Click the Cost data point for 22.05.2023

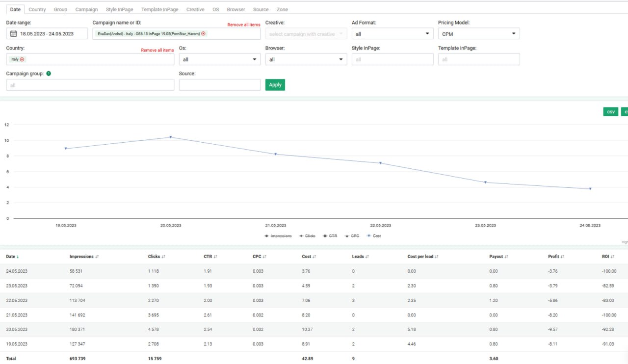[380, 163]
